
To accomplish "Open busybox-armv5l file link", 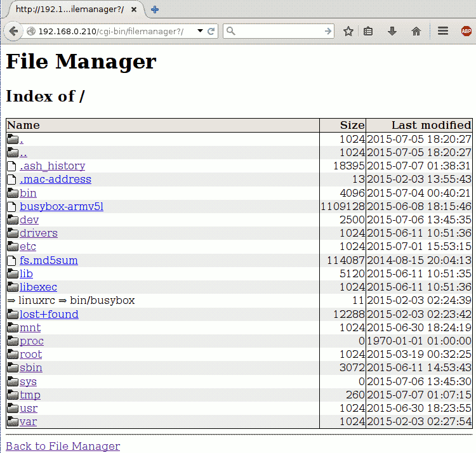I will (62, 206).
